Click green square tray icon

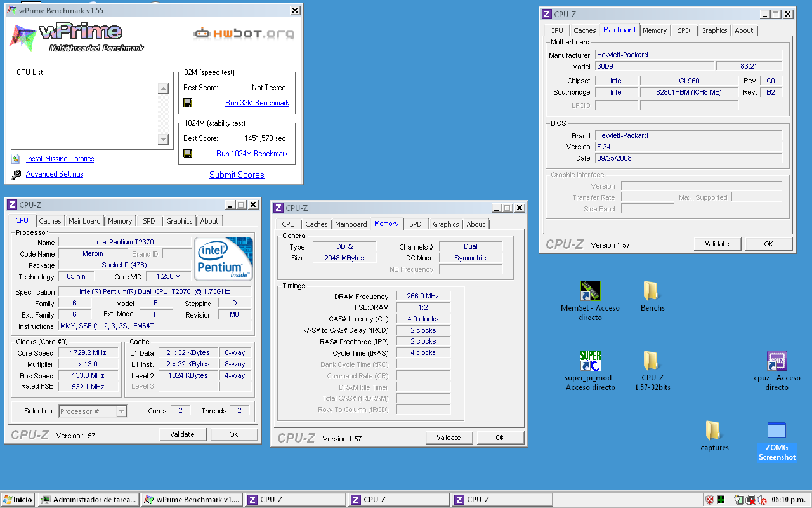point(721,500)
